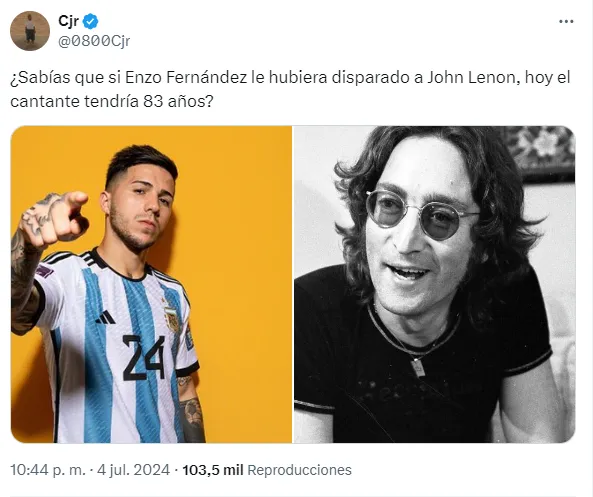Viewport: 593px width, 497px height.
Task: Click the date 4 jul. 2024
Action: pos(134,470)
